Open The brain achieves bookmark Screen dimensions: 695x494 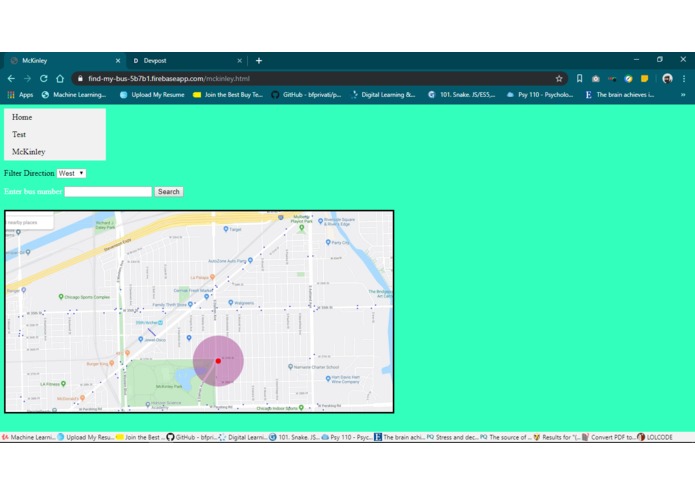619,94
